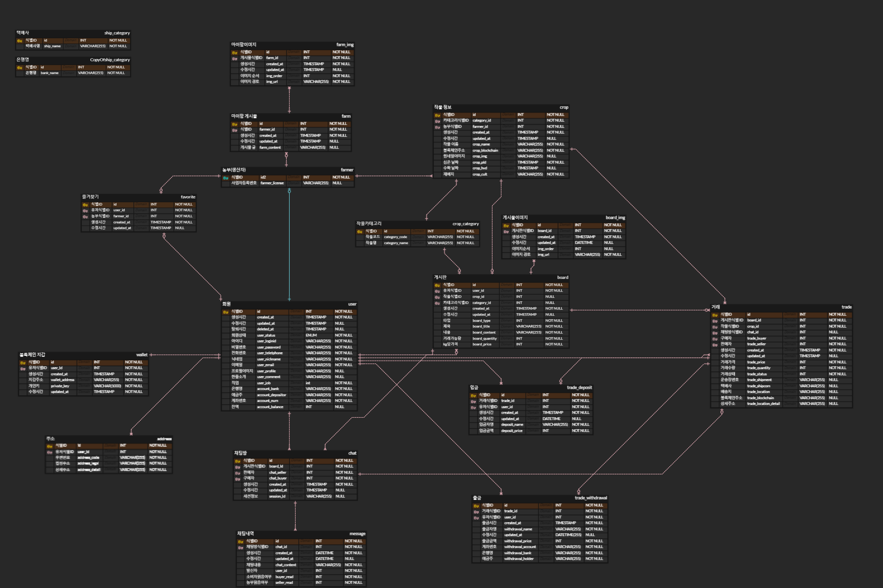Viewport: 883px width, 588px height.
Task: Select the favorite table header
Action: click(139, 197)
